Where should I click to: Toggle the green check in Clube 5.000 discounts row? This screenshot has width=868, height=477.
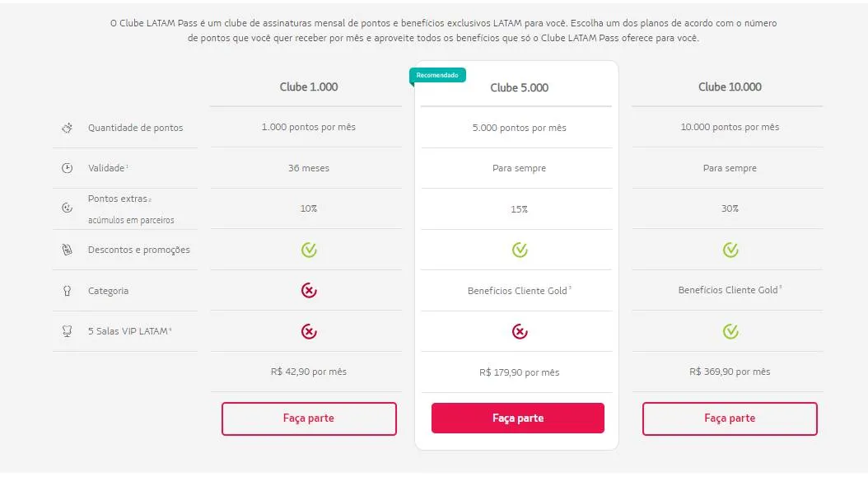tap(517, 249)
